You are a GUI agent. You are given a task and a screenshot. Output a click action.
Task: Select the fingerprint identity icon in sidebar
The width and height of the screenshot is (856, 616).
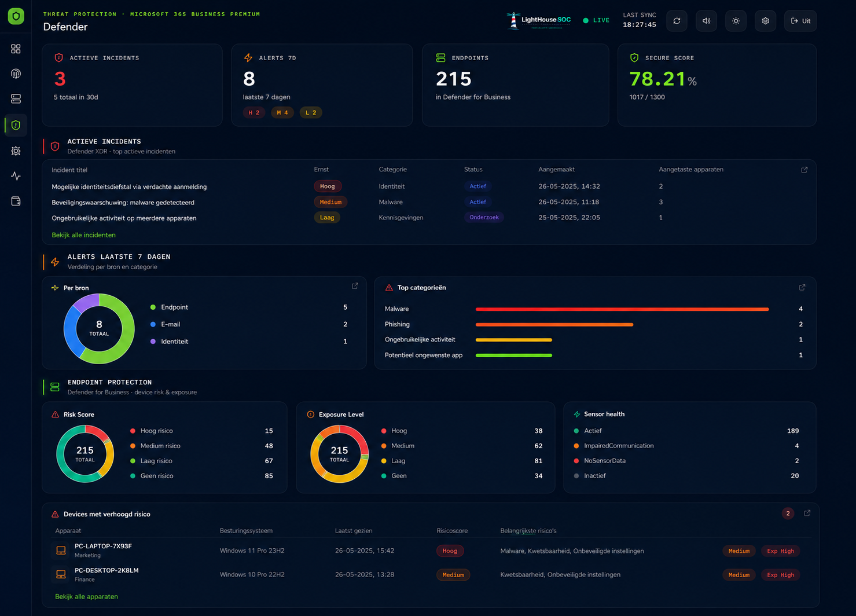click(x=16, y=74)
